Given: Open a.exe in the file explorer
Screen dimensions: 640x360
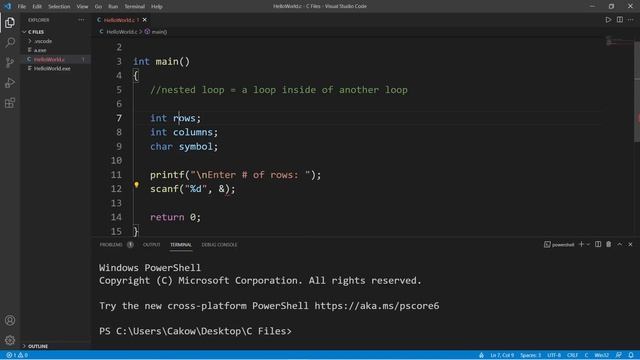Looking at the screenshot, I should click(40, 50).
